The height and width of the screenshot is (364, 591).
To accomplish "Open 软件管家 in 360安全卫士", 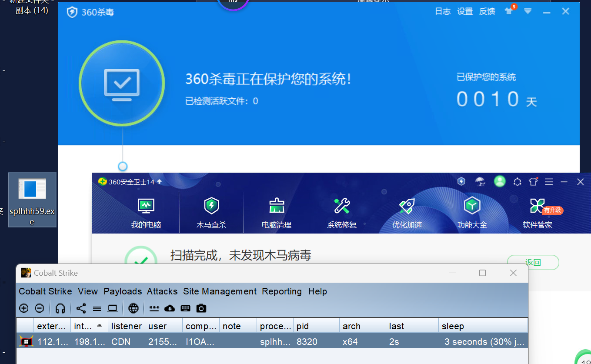I will point(538,213).
